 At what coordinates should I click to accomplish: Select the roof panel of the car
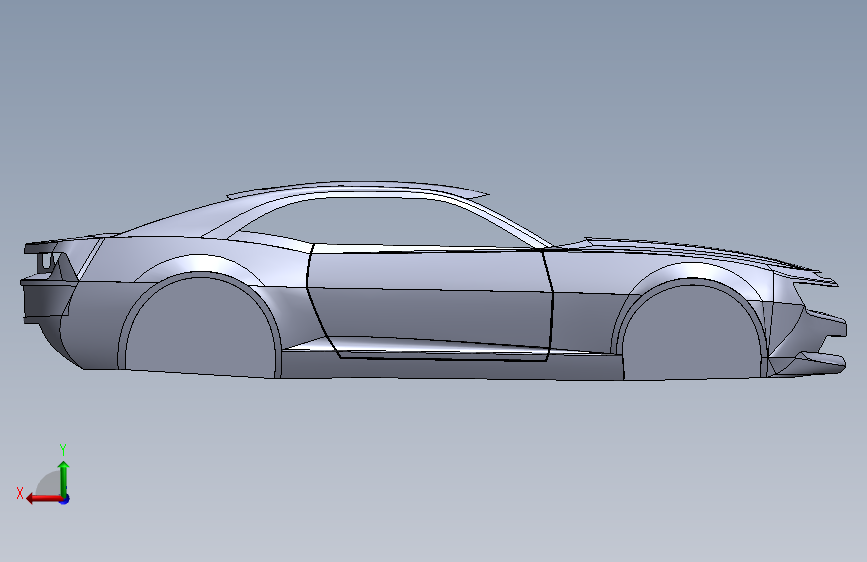359,187
